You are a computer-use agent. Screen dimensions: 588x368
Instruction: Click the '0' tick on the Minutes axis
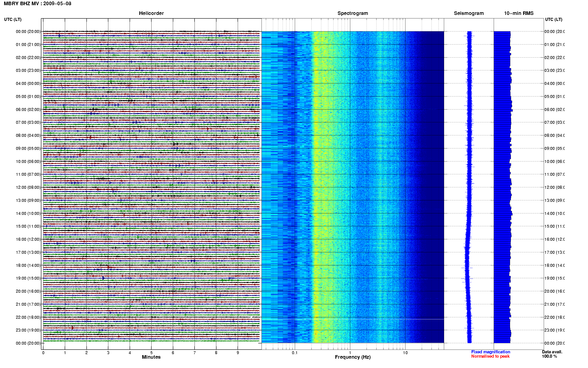43,353
